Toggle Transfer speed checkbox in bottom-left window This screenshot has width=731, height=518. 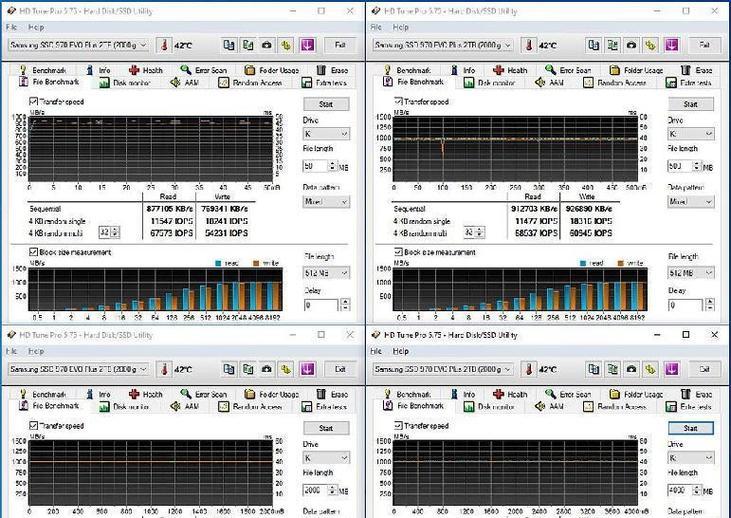coord(34,425)
